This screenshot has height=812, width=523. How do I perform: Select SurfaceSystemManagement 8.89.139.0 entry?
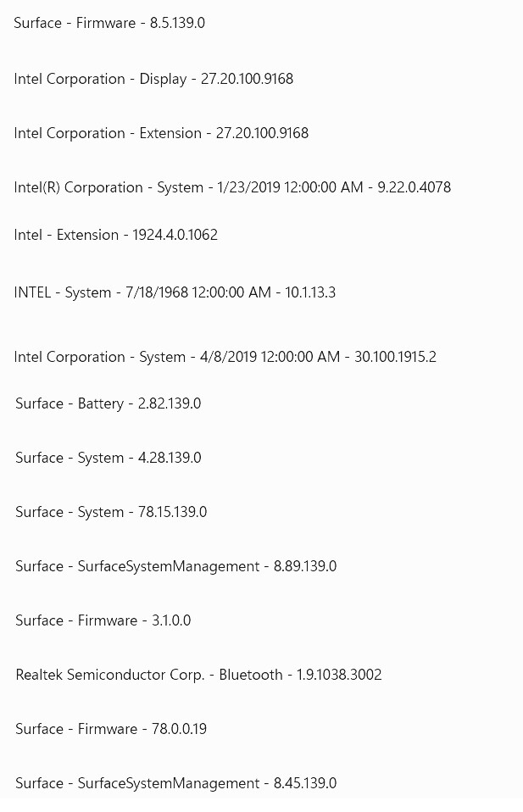(x=176, y=566)
